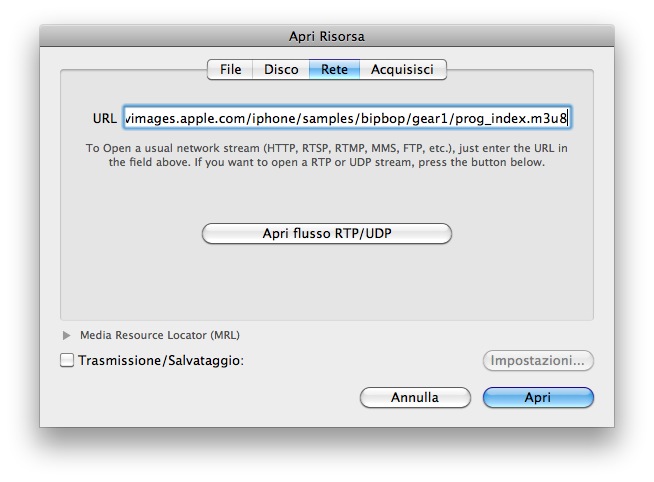Viewport: 654px width, 482px height.
Task: Click the URL label beside the field
Action: (104, 119)
